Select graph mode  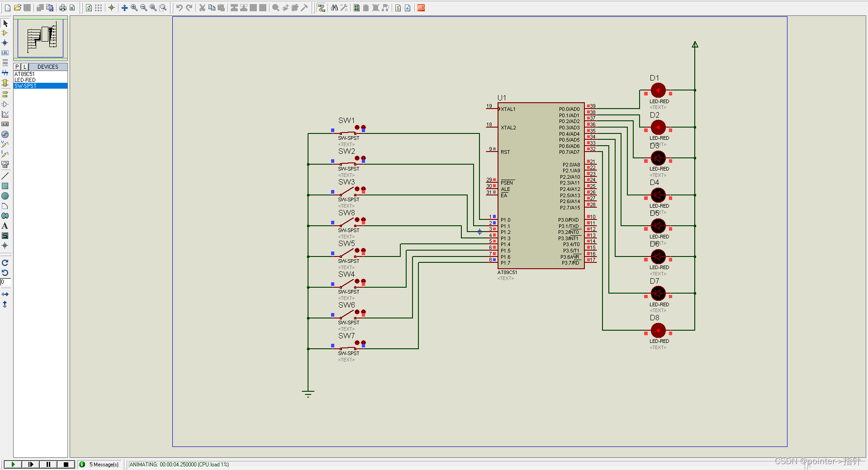pyautogui.click(x=5, y=114)
